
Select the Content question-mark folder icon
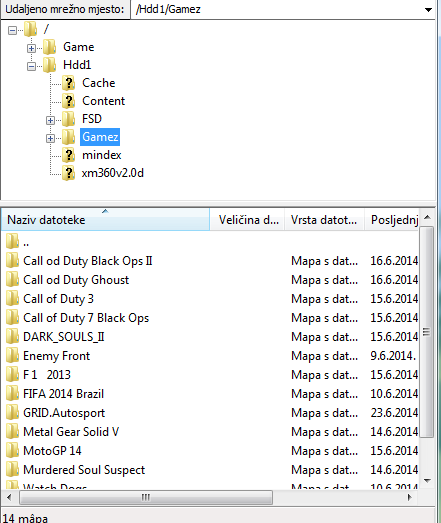[69, 101]
